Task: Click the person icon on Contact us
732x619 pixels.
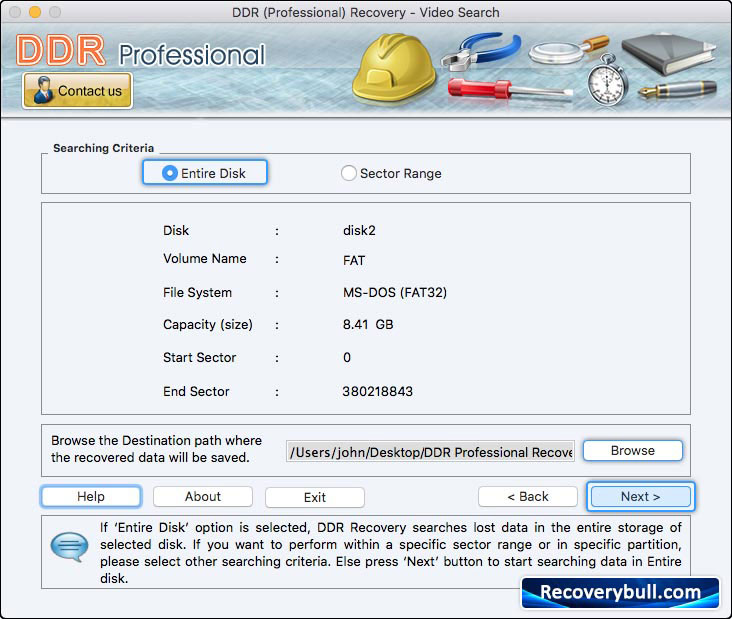Action: 43,90
